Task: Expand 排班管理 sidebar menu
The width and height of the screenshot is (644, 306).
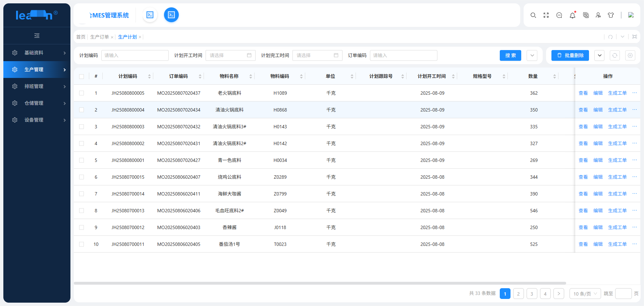Action: [37, 86]
